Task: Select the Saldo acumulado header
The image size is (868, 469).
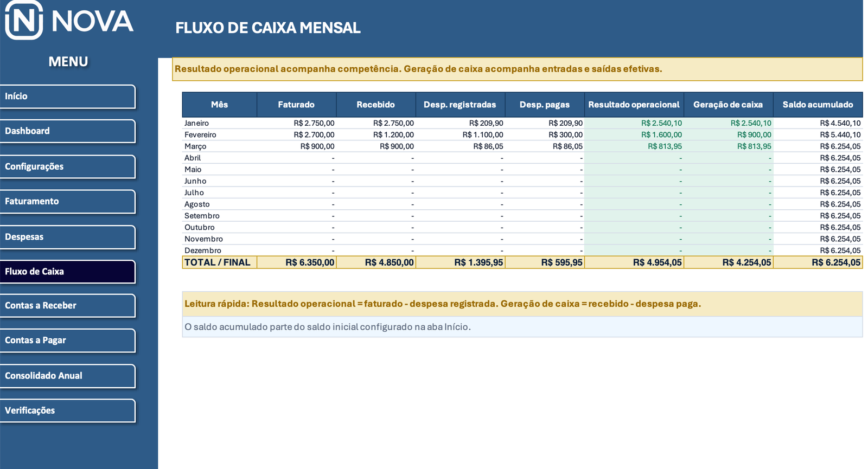Action: pos(818,105)
